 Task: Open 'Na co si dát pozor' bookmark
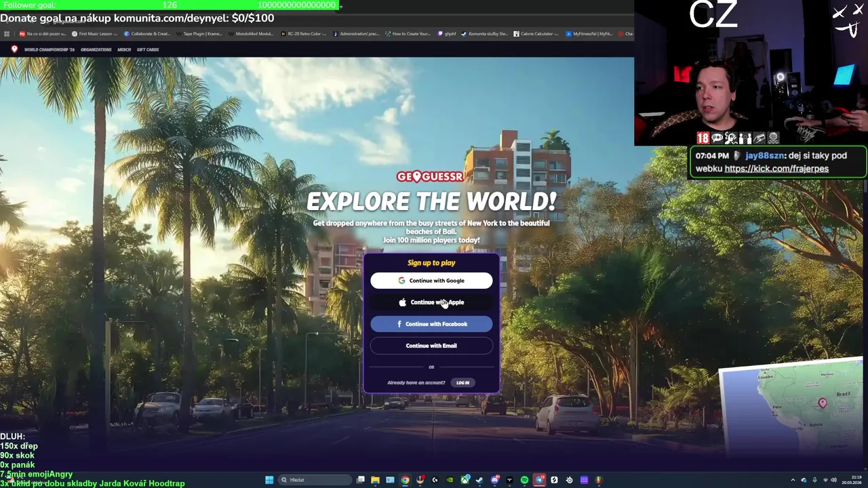point(43,33)
